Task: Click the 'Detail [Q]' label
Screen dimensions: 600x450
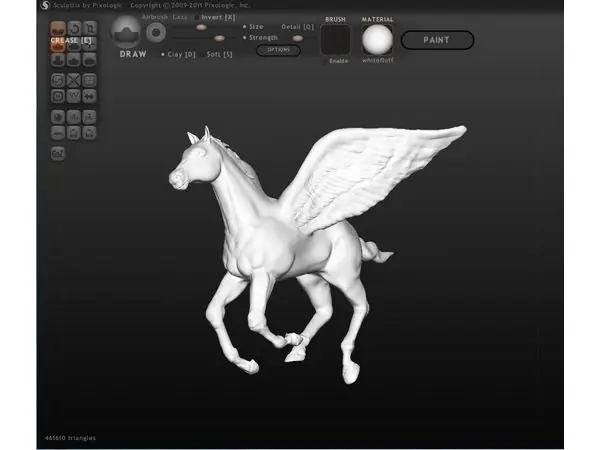Action: click(298, 27)
